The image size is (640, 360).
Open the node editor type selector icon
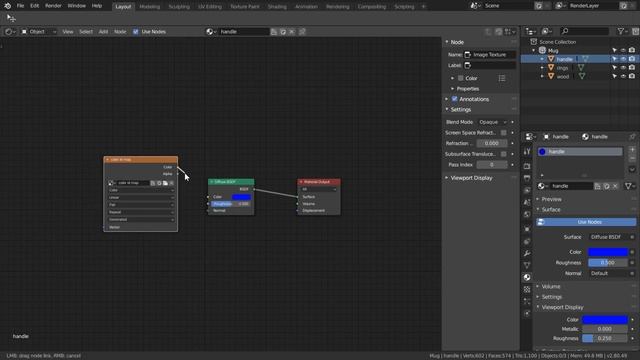(10, 31)
